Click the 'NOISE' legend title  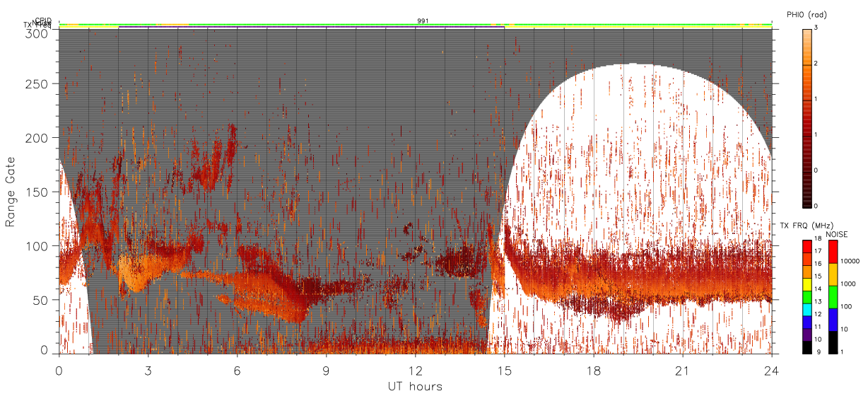(838, 234)
